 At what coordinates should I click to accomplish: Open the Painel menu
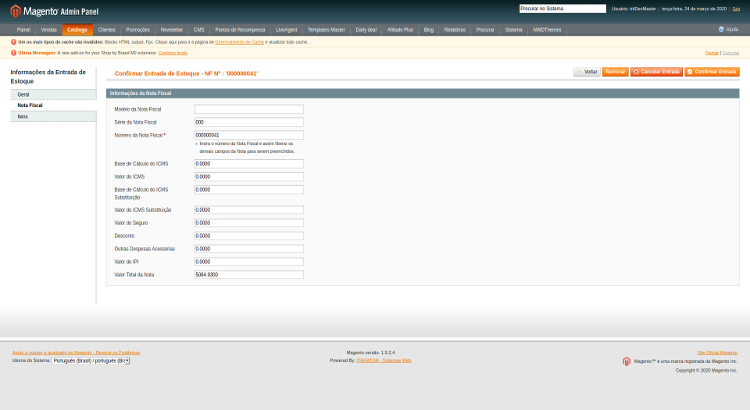pos(23,30)
